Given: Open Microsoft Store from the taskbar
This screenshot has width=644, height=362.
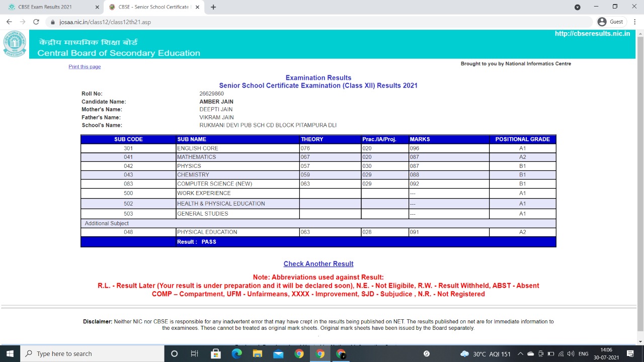Looking at the screenshot, I should (x=216, y=354).
